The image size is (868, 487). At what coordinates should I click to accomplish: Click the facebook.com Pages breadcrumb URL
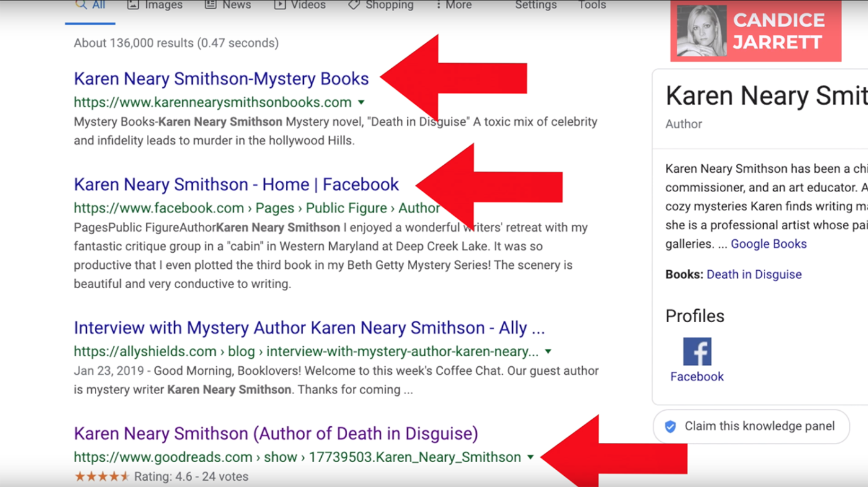pyautogui.click(x=257, y=208)
